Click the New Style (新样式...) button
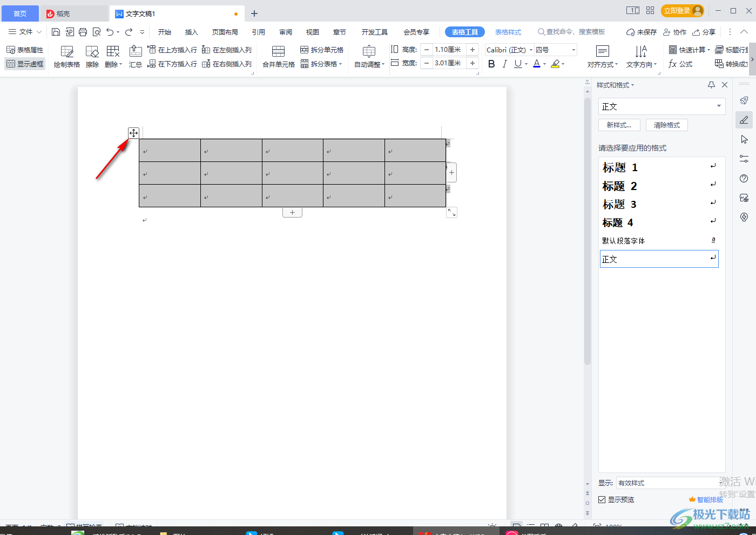 point(619,125)
